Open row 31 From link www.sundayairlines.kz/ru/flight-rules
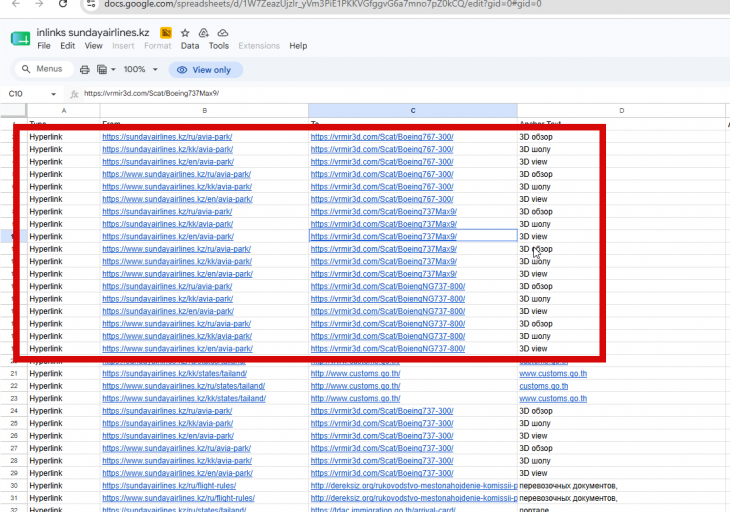 178,498
